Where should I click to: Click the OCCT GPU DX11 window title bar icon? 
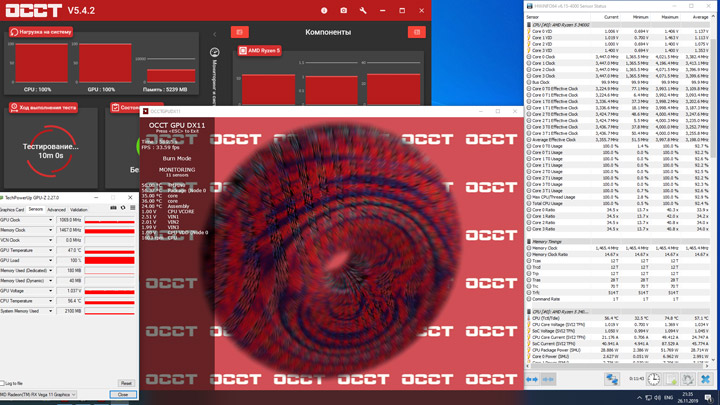click(146, 111)
